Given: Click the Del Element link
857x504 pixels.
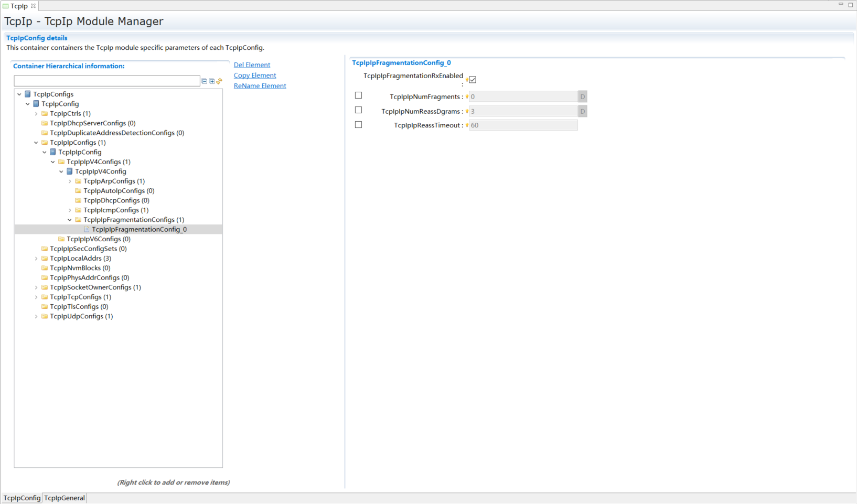Looking at the screenshot, I should click(x=252, y=65).
